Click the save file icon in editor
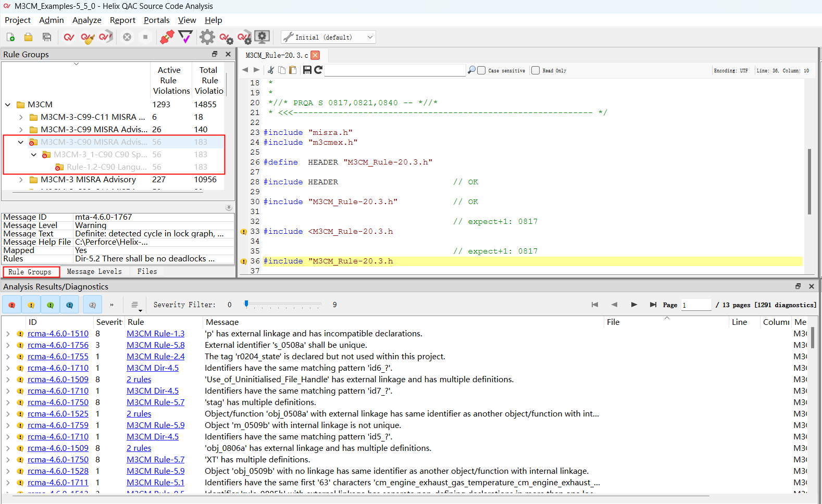822x504 pixels. pos(307,70)
